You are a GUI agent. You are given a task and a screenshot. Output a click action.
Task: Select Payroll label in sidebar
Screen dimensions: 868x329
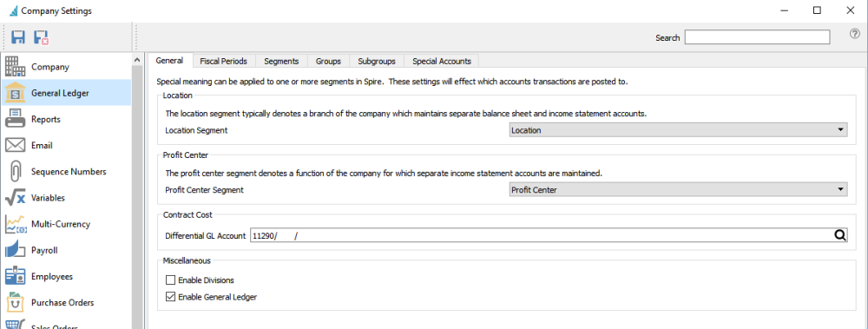coord(44,250)
